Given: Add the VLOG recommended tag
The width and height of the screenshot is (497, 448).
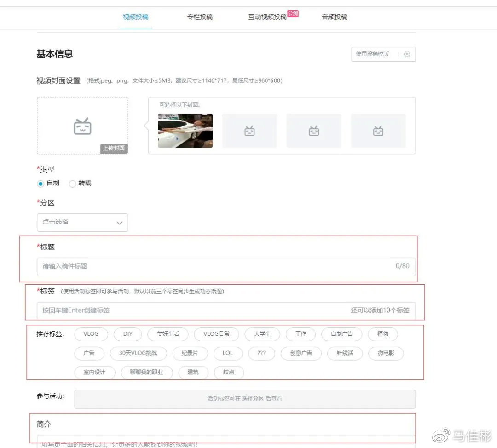Looking at the screenshot, I should pyautogui.click(x=91, y=334).
